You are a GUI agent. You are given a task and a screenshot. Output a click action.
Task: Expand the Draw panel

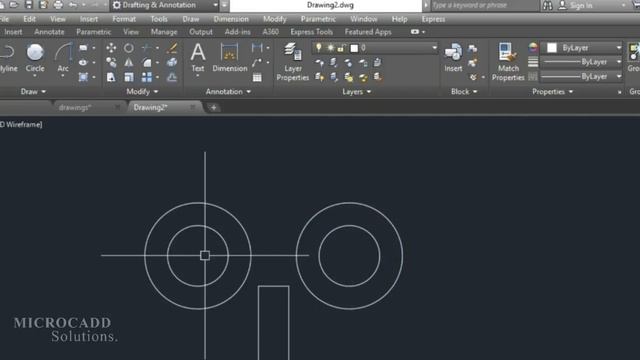[33, 91]
